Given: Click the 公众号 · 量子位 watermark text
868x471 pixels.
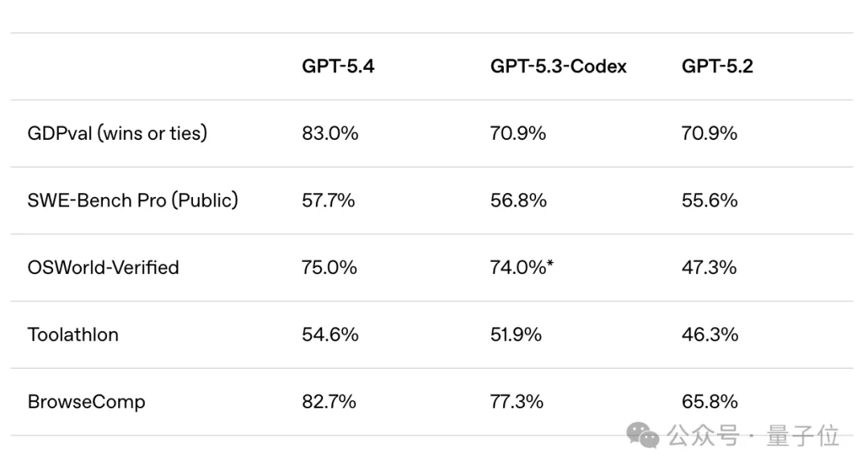Looking at the screenshot, I should coord(752,436).
